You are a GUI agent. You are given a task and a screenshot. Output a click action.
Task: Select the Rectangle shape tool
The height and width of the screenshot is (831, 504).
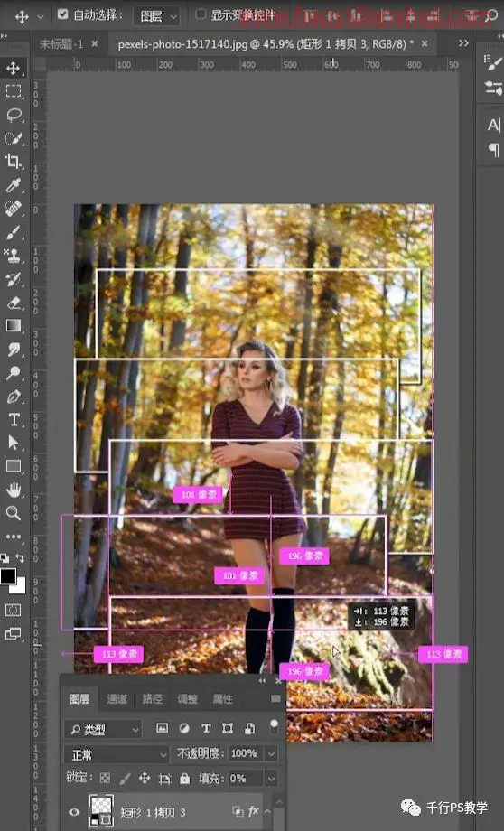tap(14, 466)
